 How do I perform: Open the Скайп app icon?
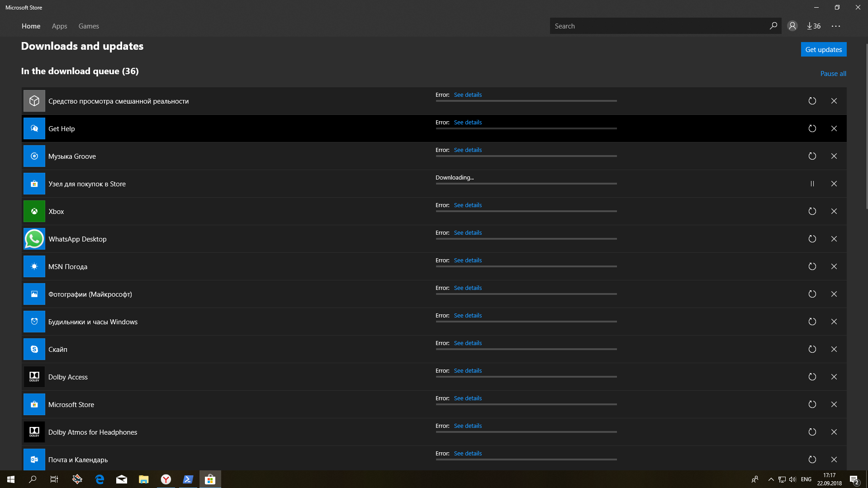coord(34,349)
